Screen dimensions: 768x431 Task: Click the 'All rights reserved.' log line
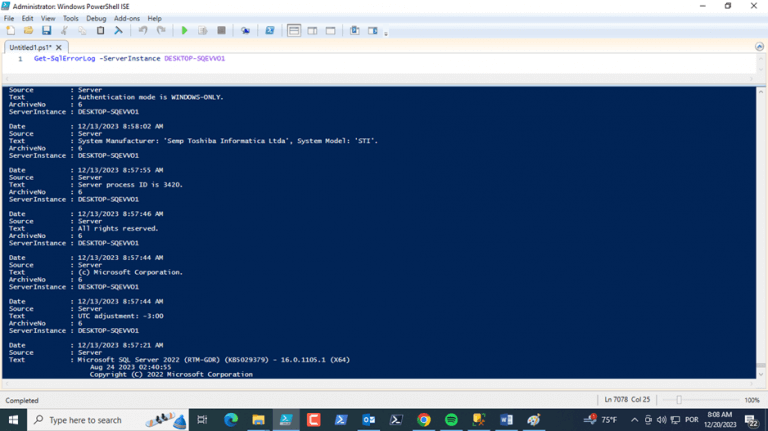[x=118, y=228]
